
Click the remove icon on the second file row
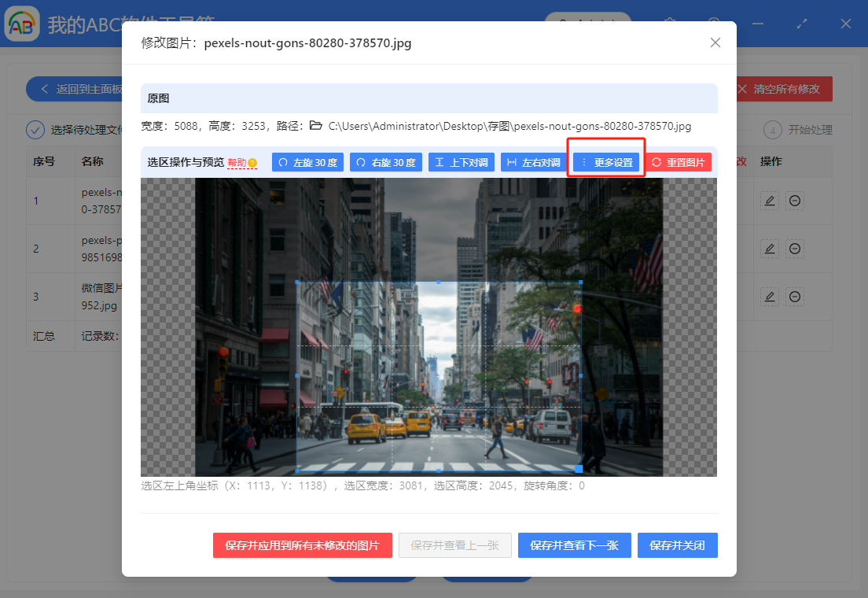point(794,249)
